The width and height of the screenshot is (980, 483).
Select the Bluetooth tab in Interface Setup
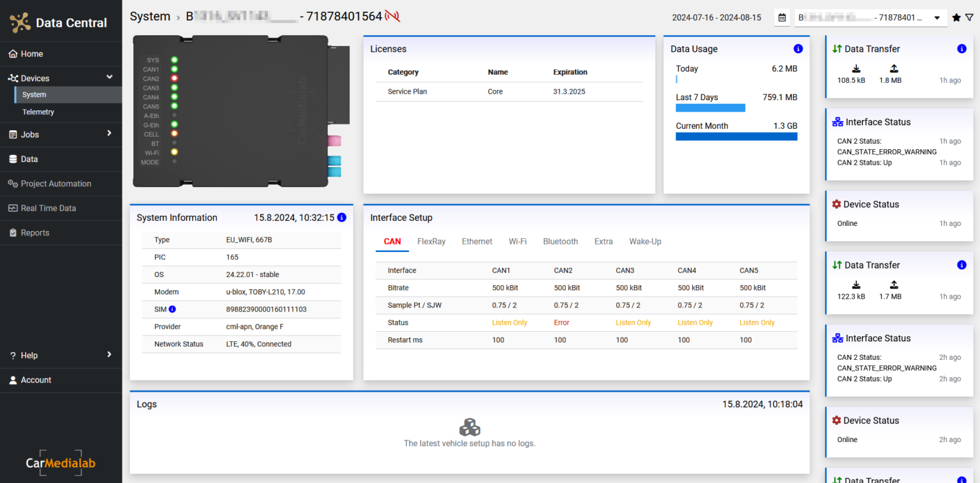(560, 241)
